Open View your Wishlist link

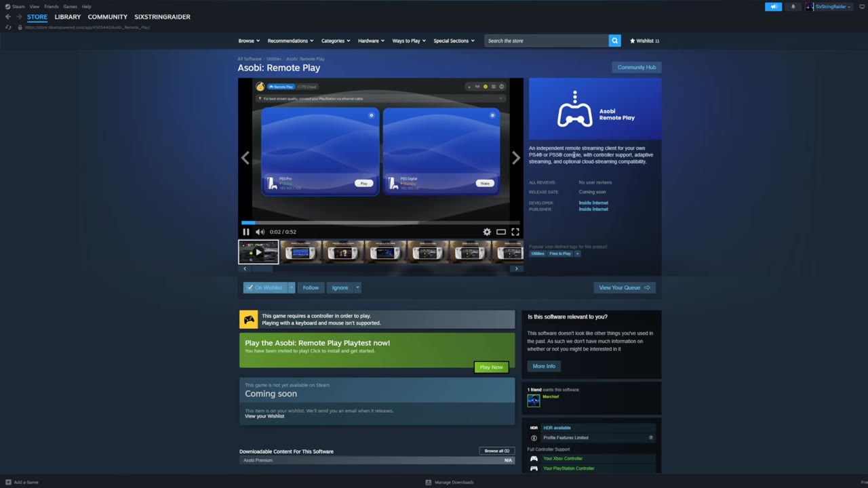tap(264, 416)
